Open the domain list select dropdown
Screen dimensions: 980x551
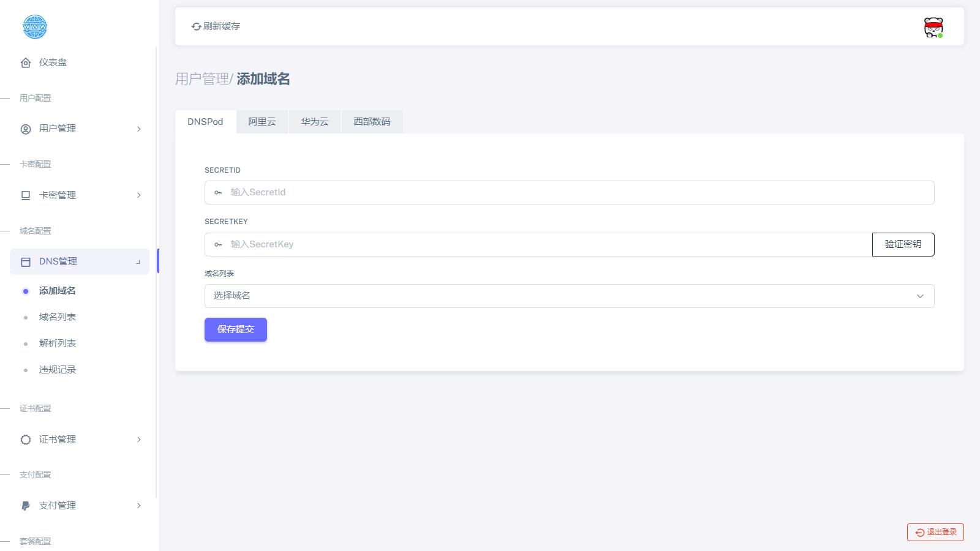coord(569,296)
